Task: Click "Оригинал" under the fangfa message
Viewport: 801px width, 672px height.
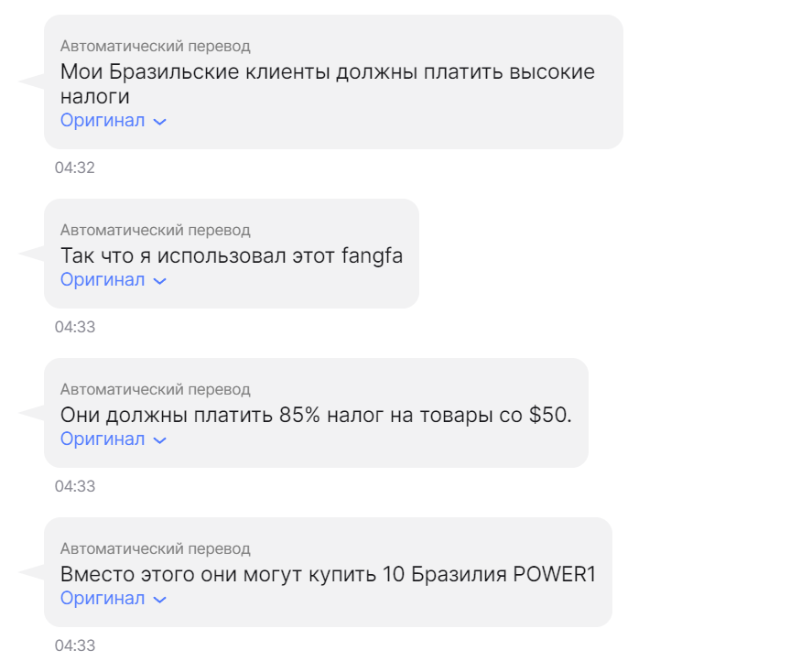Action: [x=103, y=280]
